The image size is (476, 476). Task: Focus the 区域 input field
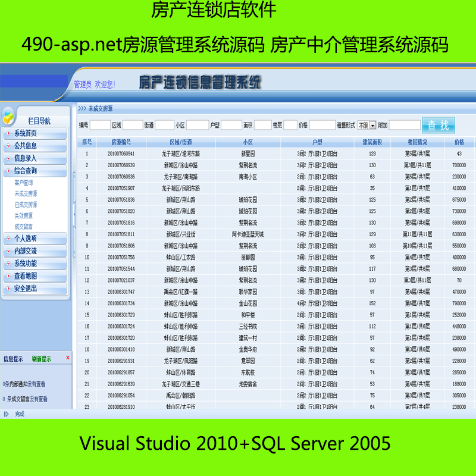click(x=133, y=125)
